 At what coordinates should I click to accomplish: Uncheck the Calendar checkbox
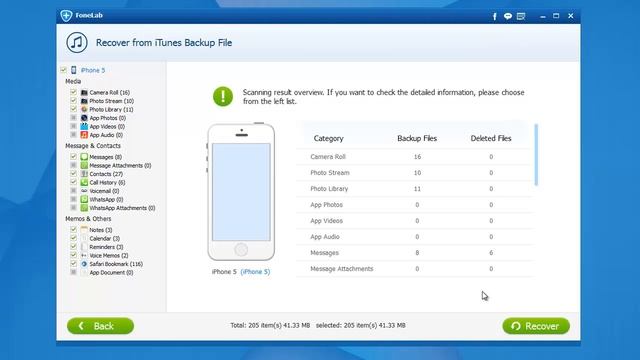pos(73,238)
